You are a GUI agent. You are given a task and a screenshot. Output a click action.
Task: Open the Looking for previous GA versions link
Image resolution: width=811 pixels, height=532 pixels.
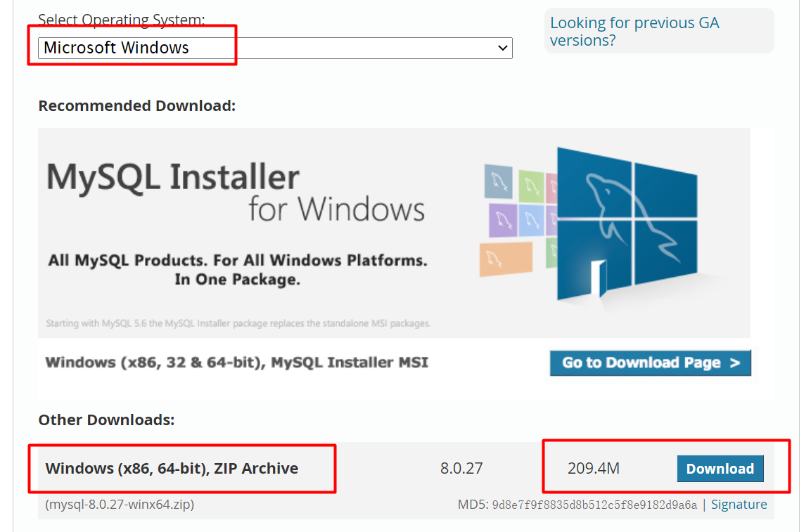634,31
